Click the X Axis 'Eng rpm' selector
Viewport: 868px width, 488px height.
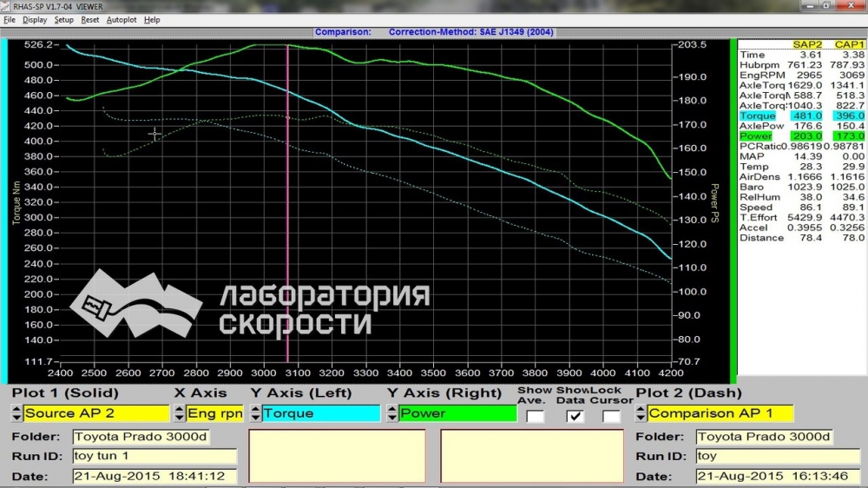click(214, 414)
